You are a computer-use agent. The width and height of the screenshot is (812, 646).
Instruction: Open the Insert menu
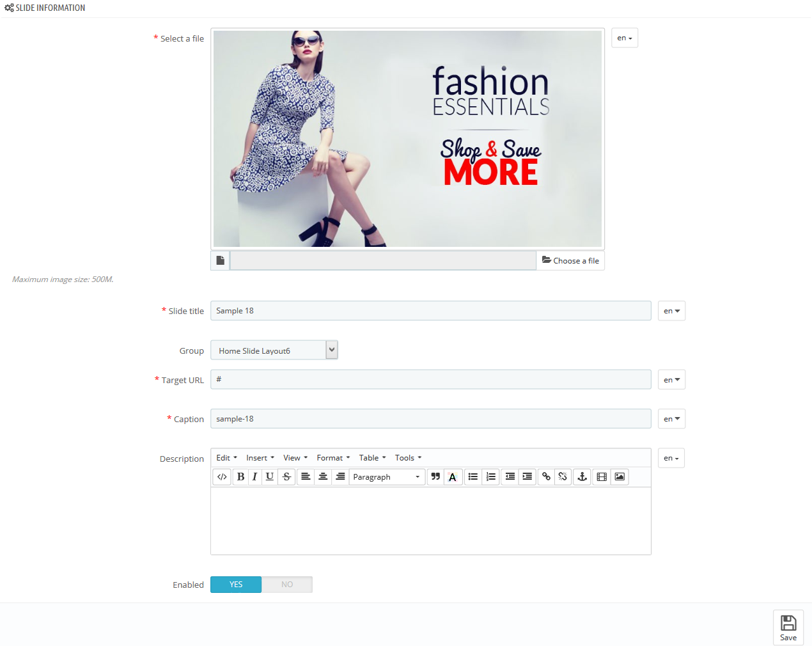click(x=260, y=458)
